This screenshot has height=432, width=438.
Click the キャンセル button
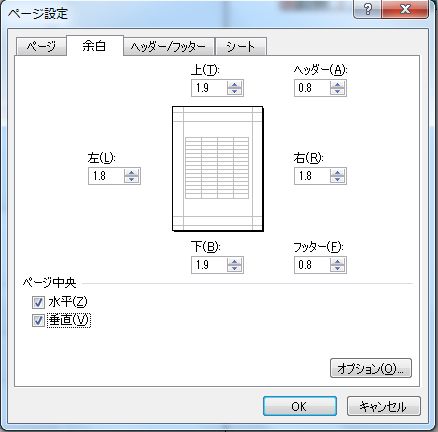384,406
